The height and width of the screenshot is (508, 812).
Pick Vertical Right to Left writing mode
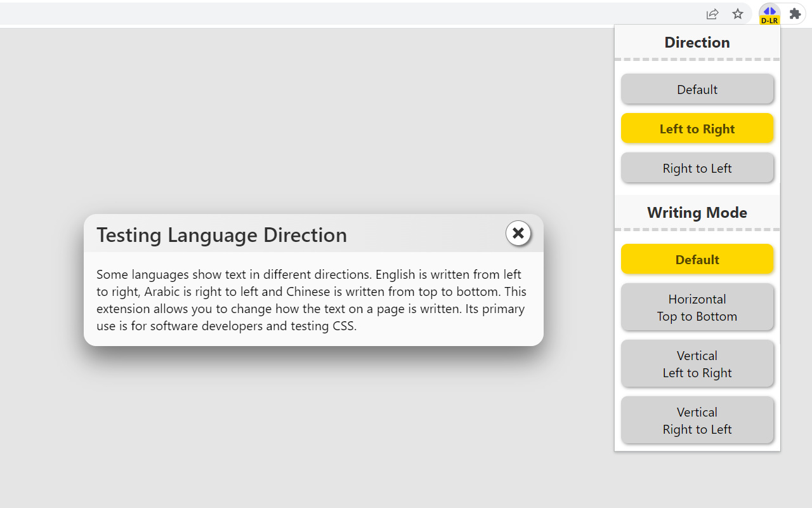pyautogui.click(x=697, y=420)
